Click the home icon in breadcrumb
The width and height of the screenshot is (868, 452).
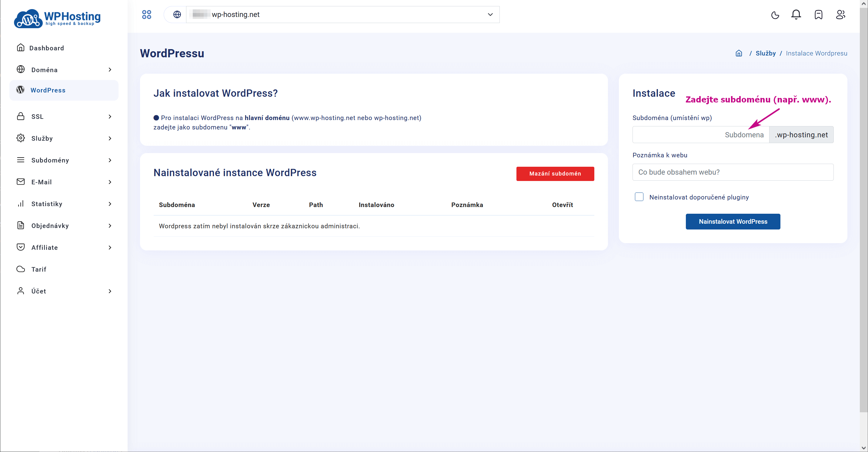pos(739,53)
